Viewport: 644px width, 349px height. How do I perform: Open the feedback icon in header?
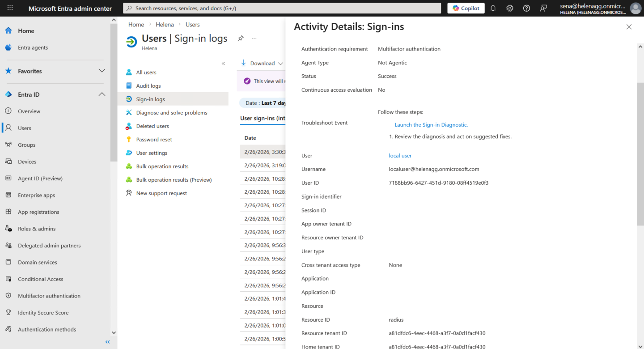543,8
